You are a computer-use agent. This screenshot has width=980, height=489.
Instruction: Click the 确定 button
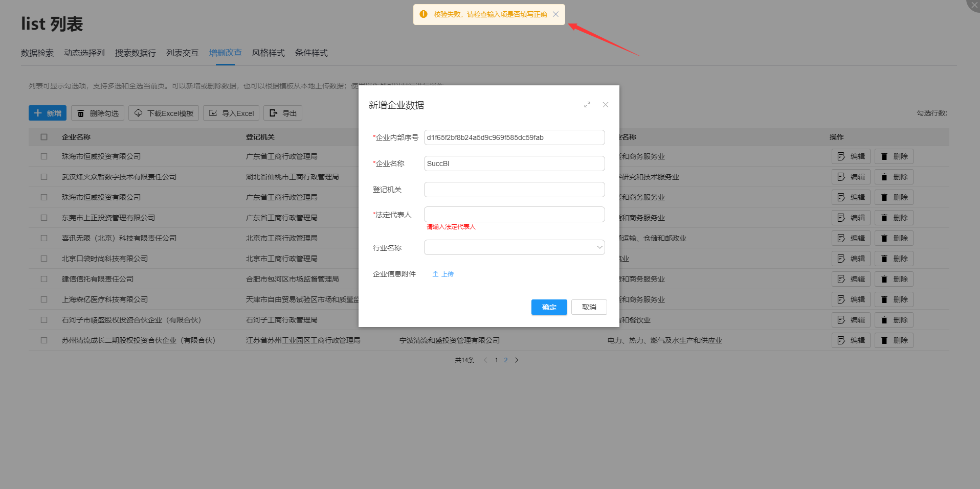point(549,307)
